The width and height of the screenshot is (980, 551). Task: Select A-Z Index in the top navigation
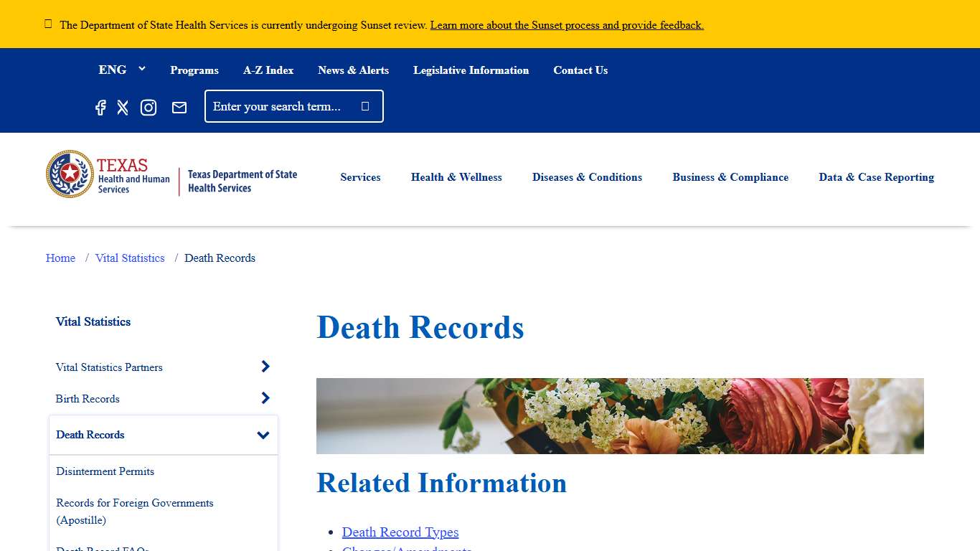click(x=268, y=70)
